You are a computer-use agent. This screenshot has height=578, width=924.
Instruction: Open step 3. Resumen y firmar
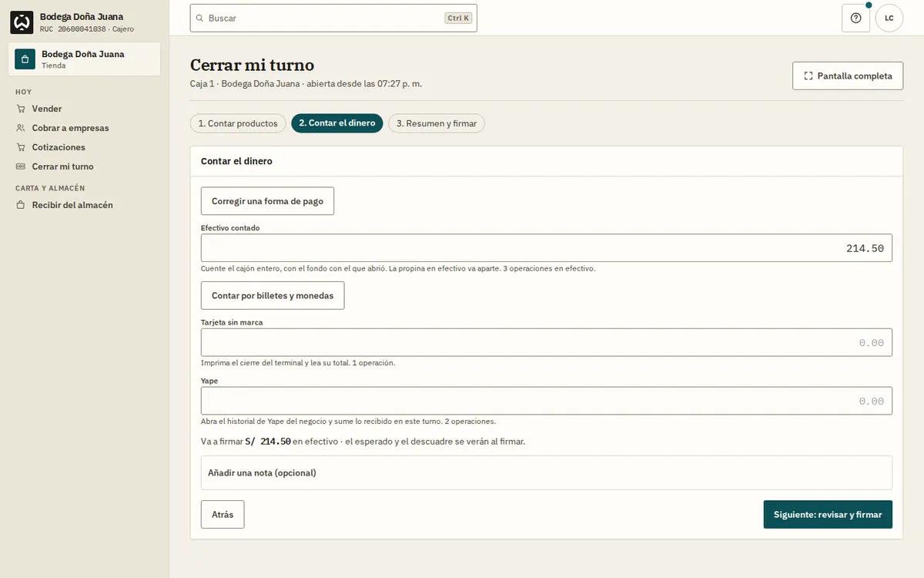[x=437, y=123]
